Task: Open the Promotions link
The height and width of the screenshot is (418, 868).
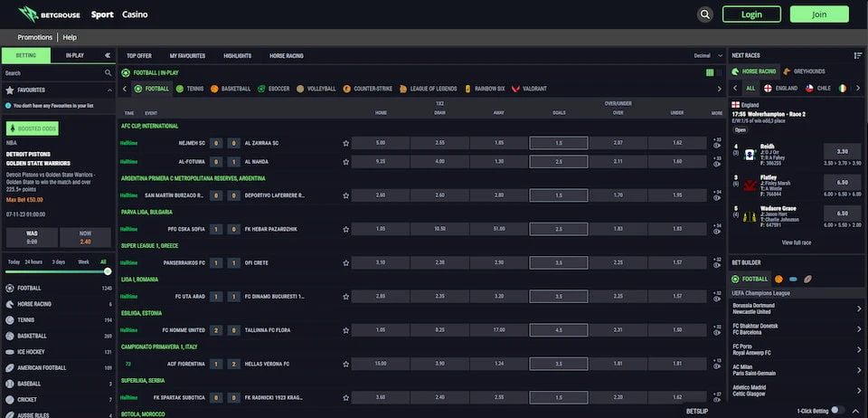Action: (x=35, y=38)
